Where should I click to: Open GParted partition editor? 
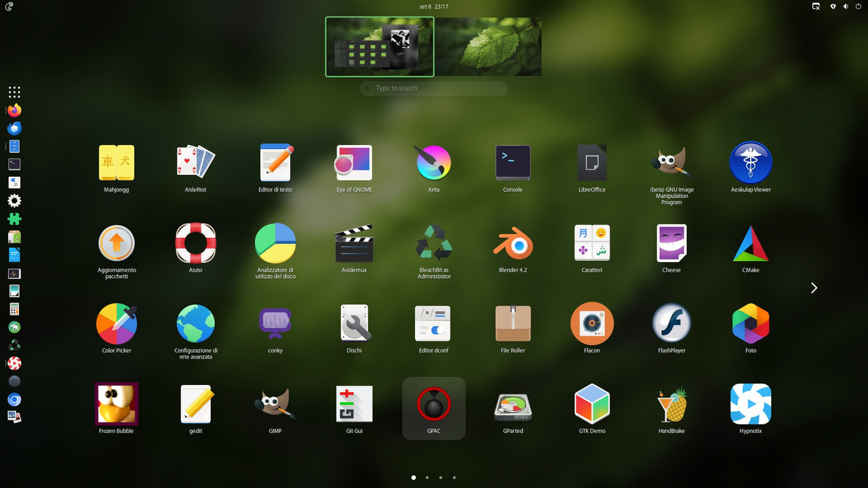[513, 407]
